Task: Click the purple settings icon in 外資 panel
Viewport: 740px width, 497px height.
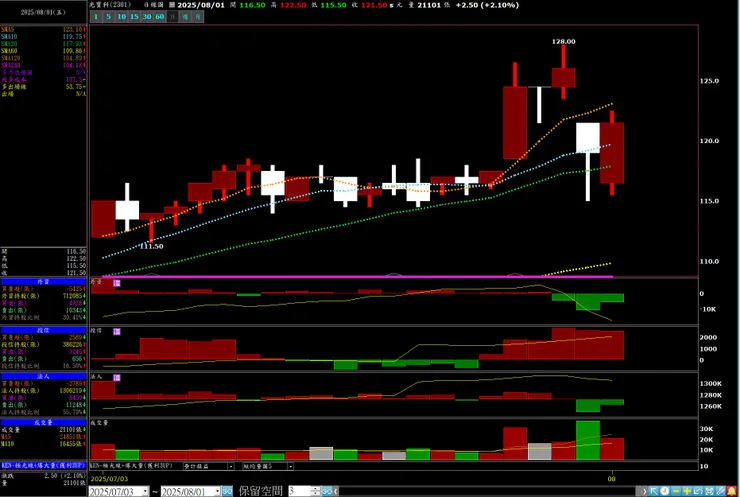Action: (x=117, y=283)
